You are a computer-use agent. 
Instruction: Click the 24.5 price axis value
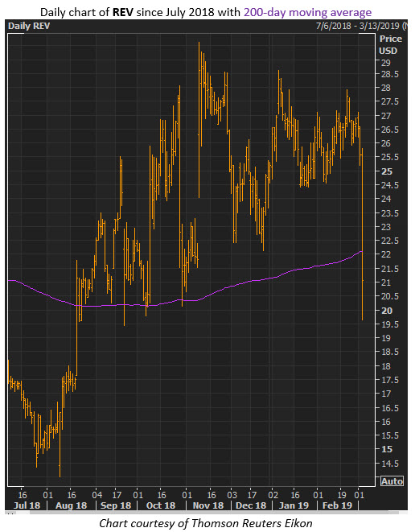coord(389,185)
